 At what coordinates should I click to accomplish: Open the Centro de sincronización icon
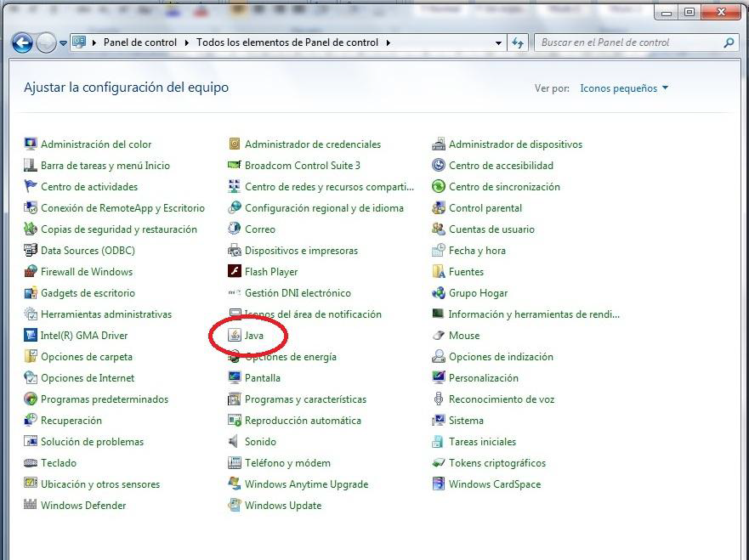pos(438,187)
